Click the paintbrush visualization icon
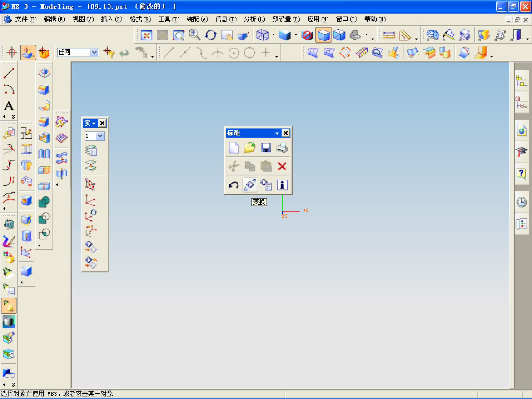This screenshot has height=399, width=532. click(x=9, y=241)
